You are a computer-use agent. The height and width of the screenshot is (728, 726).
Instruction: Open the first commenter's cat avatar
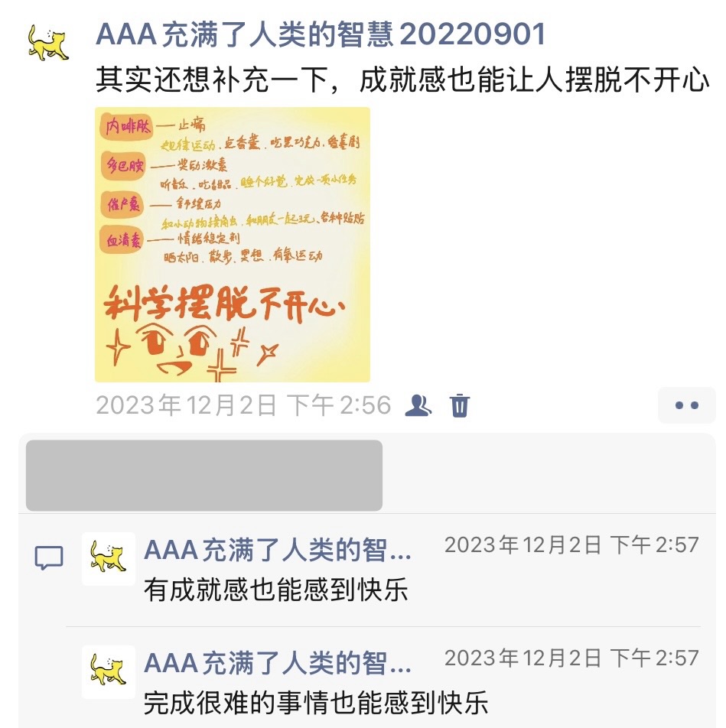109,558
